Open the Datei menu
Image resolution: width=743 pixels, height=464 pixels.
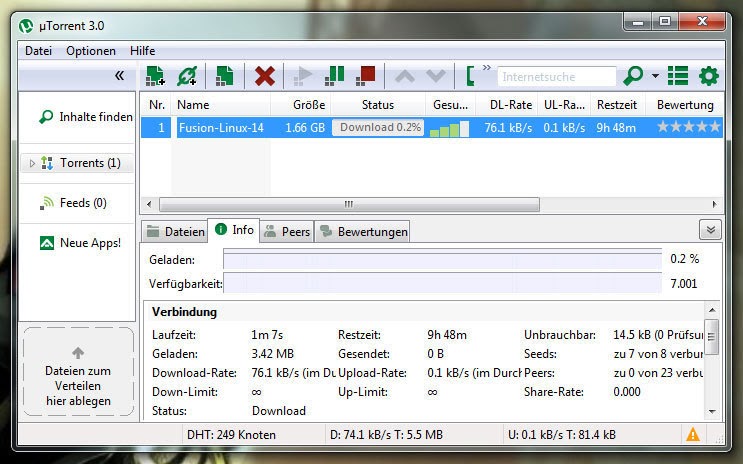click(38, 51)
